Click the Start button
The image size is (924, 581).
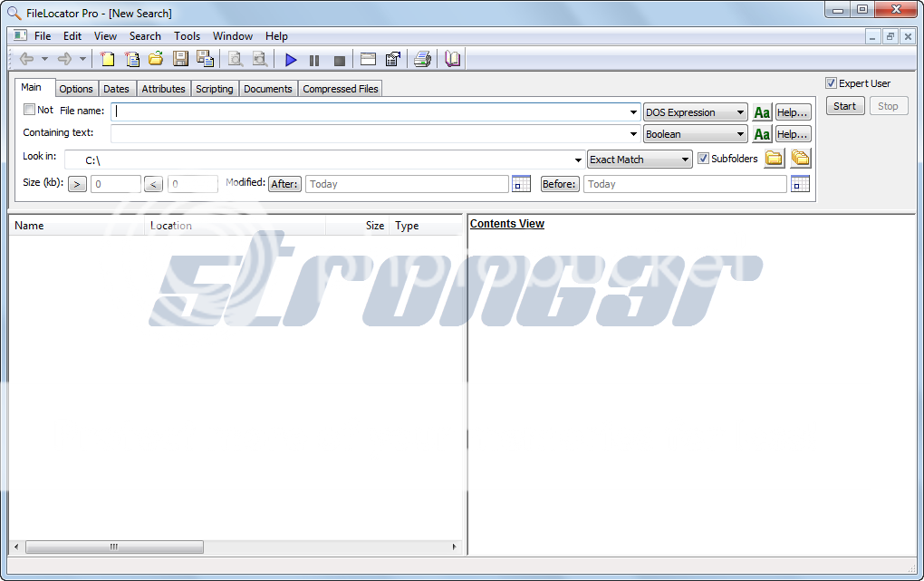[x=844, y=106]
